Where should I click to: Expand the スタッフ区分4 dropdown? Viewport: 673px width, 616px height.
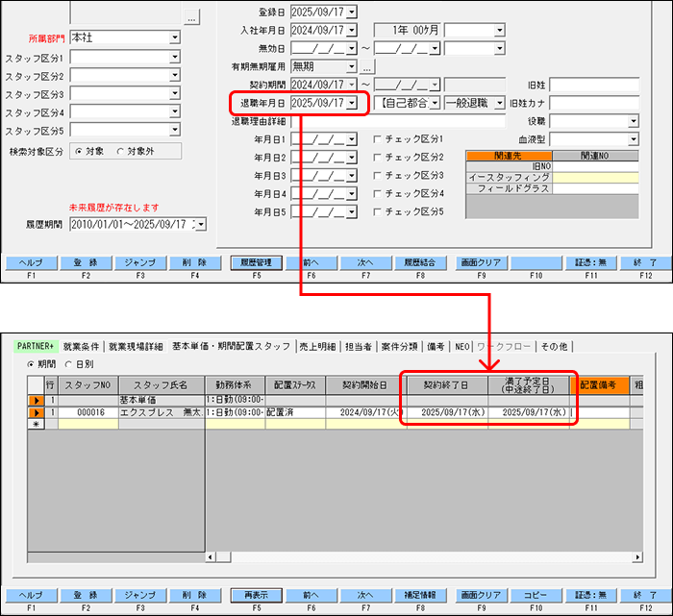[x=174, y=112]
